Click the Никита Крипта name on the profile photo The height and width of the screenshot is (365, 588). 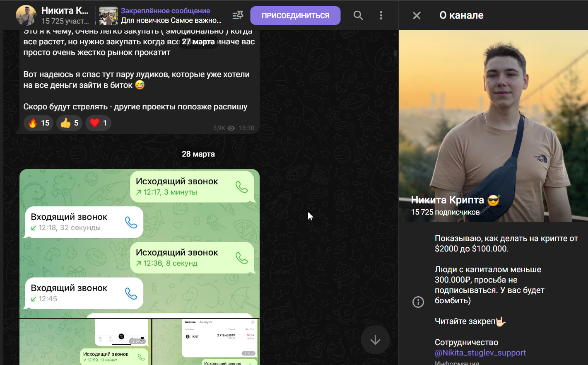coord(448,200)
